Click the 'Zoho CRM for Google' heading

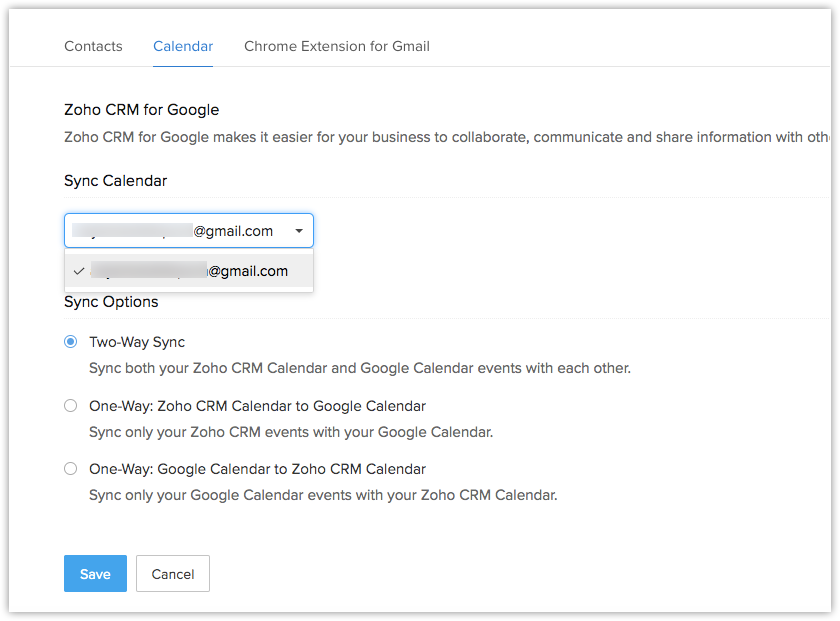coord(141,110)
